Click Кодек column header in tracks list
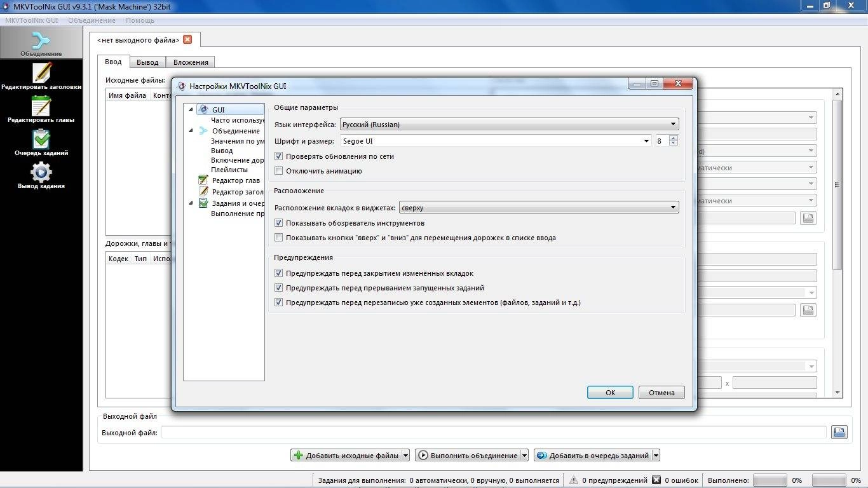 [118, 259]
